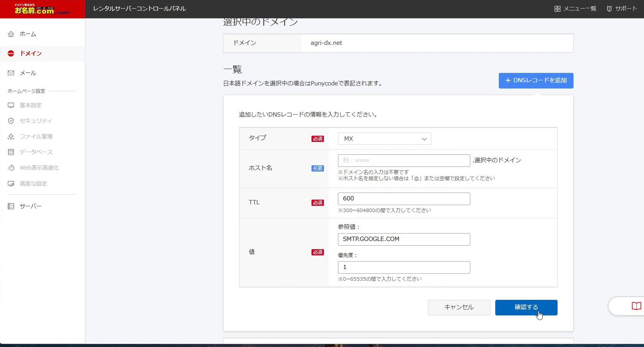Click the plus icon on DNSレコードを追加
Image resolution: width=644 pixels, height=347 pixels.
508,80
